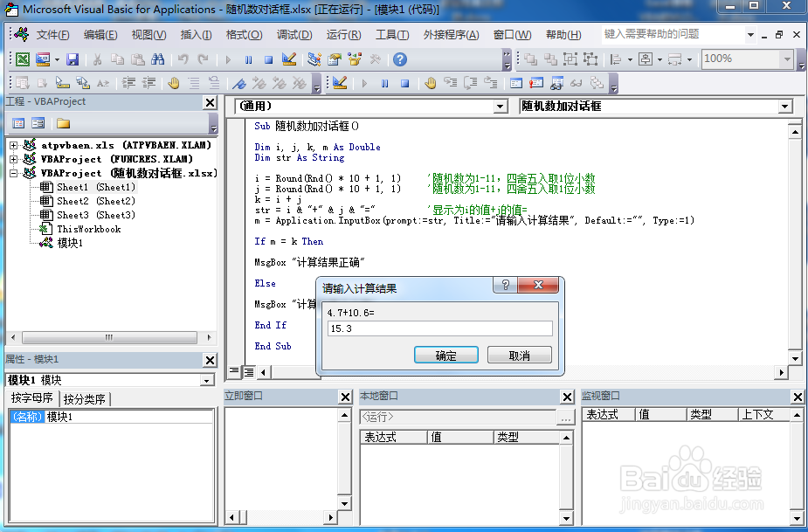Open the 工具(T) menu

point(392,35)
